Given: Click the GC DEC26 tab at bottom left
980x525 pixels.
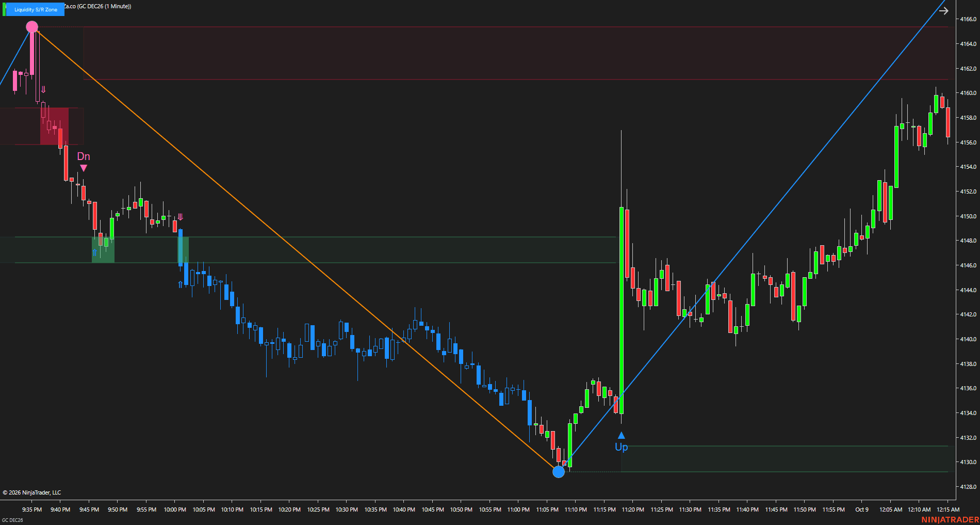Looking at the screenshot, I should point(12,520).
